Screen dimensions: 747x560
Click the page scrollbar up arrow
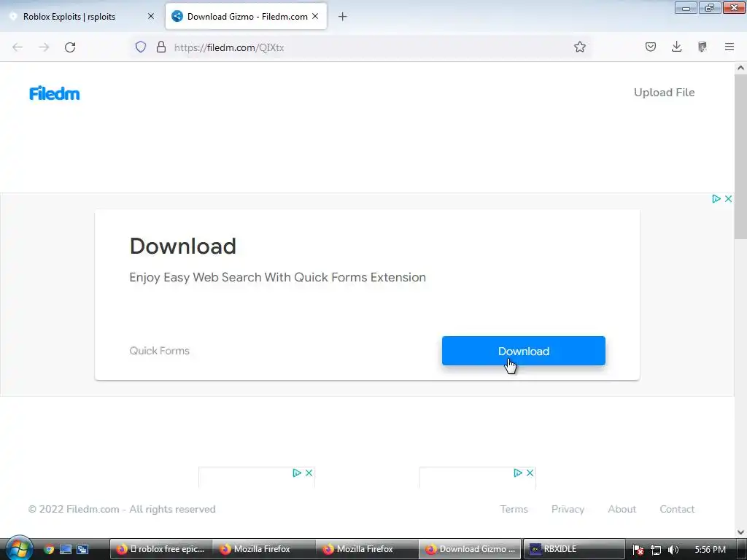(740, 68)
